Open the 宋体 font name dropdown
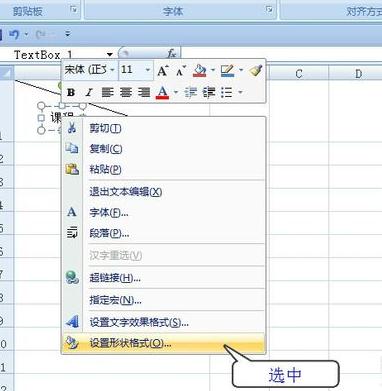The image size is (382, 391). 112,70
